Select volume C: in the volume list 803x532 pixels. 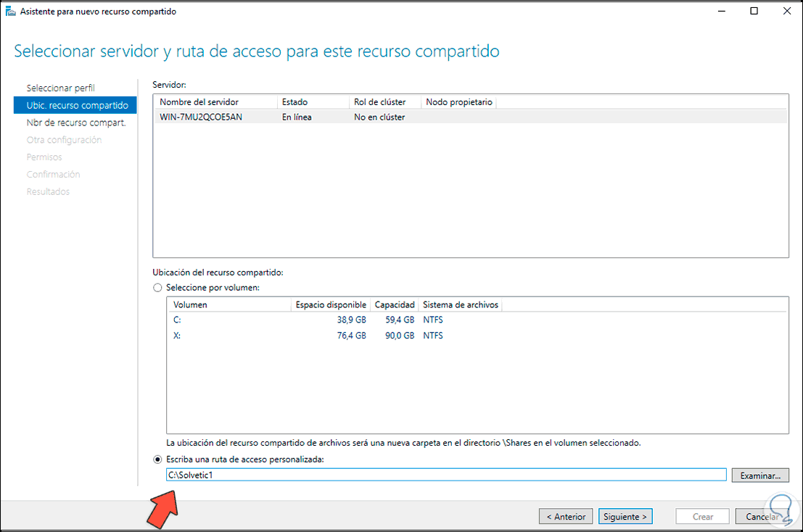click(218, 319)
